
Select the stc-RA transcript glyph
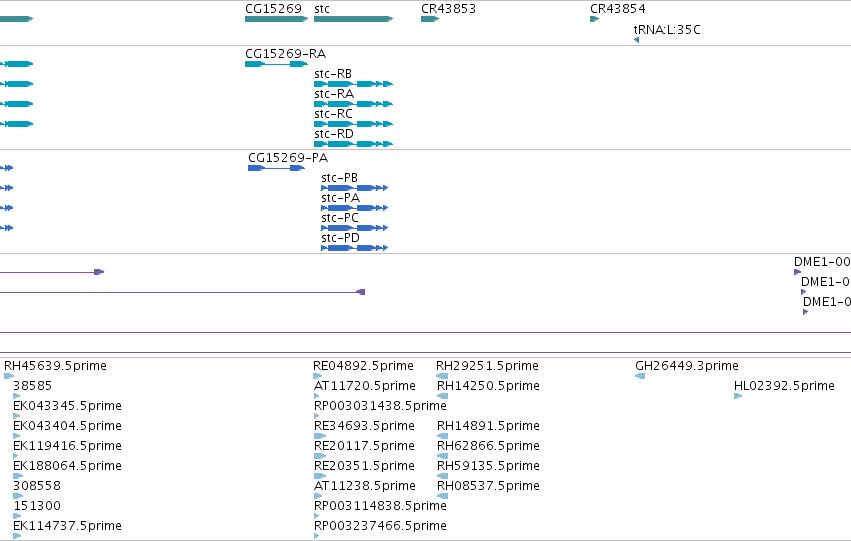(x=353, y=104)
